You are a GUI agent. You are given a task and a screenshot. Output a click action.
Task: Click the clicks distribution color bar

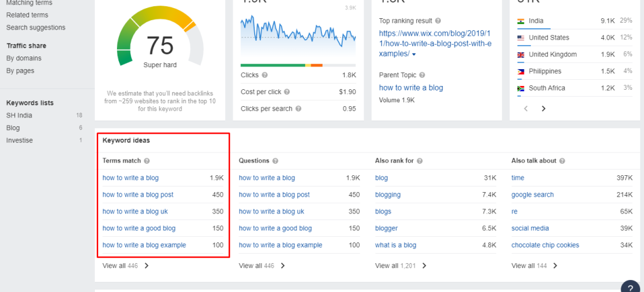point(298,65)
